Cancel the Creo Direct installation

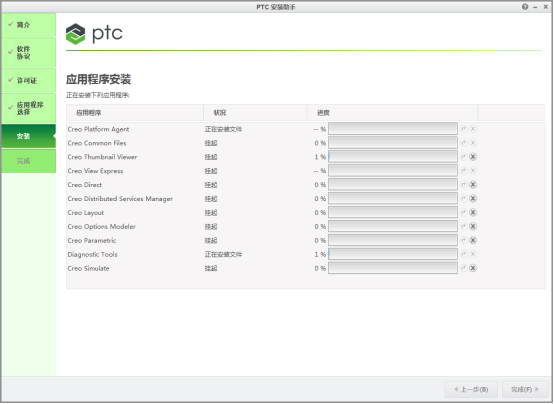(x=473, y=185)
